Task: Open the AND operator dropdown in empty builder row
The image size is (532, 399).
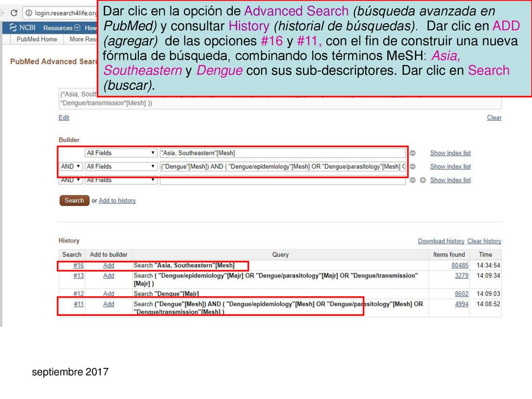Action: 71,180
